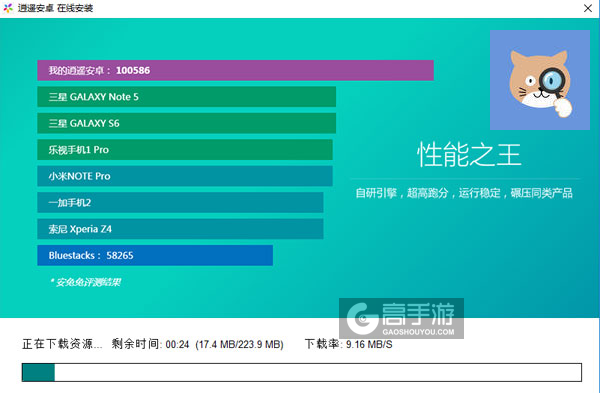The height and width of the screenshot is (393, 600).
Task: Select the purple 我的逍遥安卓 100586 bar
Action: (235, 70)
